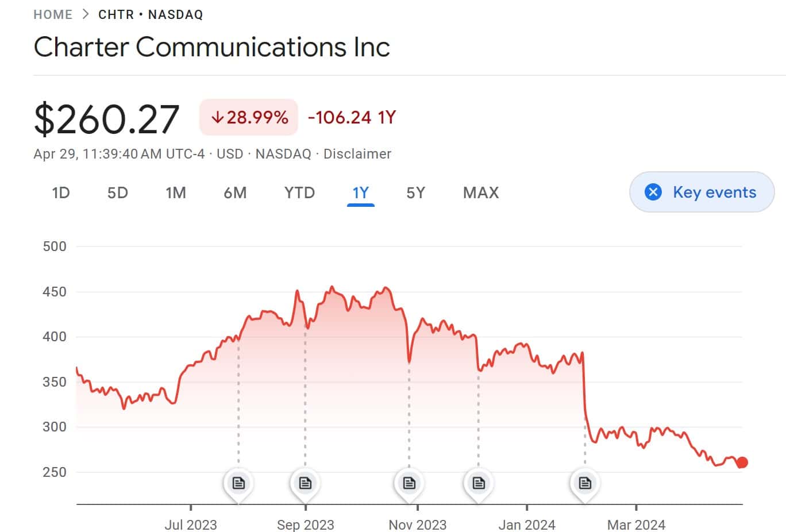Switch to the 5Y view
Viewport: 786px width, 532px height.
415,192
